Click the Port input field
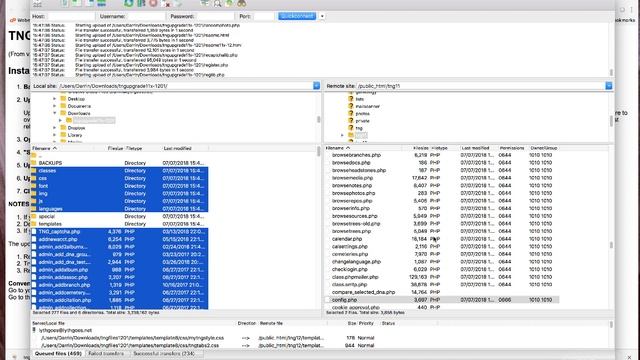 (x=264, y=16)
